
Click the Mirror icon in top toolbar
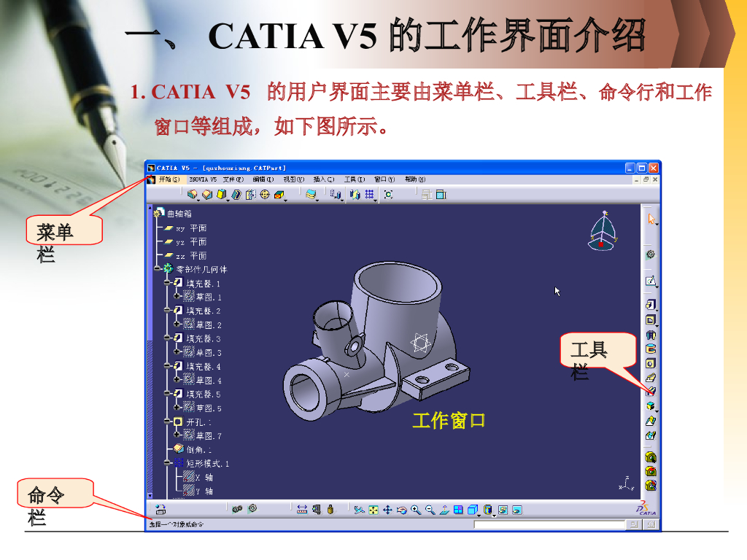pyautogui.click(x=355, y=194)
